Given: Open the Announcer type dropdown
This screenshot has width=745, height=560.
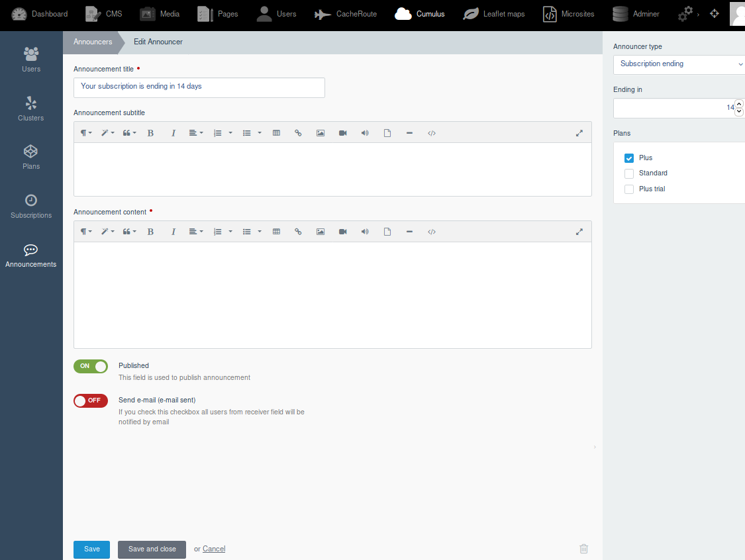Looking at the screenshot, I should click(679, 65).
